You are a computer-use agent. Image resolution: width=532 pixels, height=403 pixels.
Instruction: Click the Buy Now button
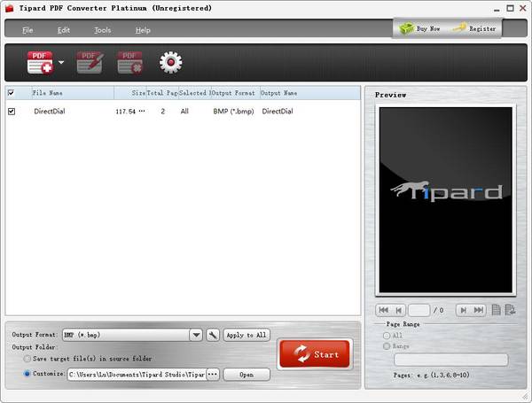tap(419, 28)
